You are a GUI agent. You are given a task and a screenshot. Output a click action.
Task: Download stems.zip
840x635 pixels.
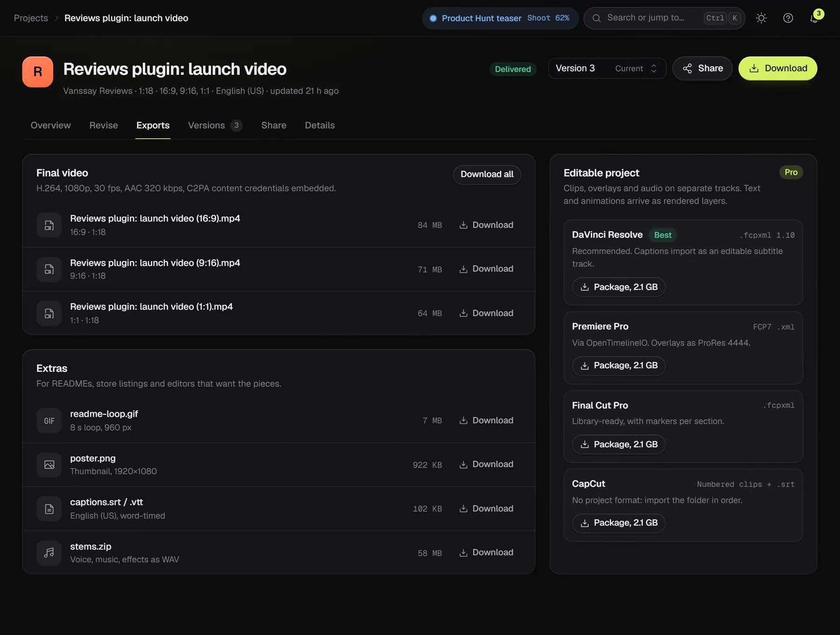pyautogui.click(x=486, y=552)
